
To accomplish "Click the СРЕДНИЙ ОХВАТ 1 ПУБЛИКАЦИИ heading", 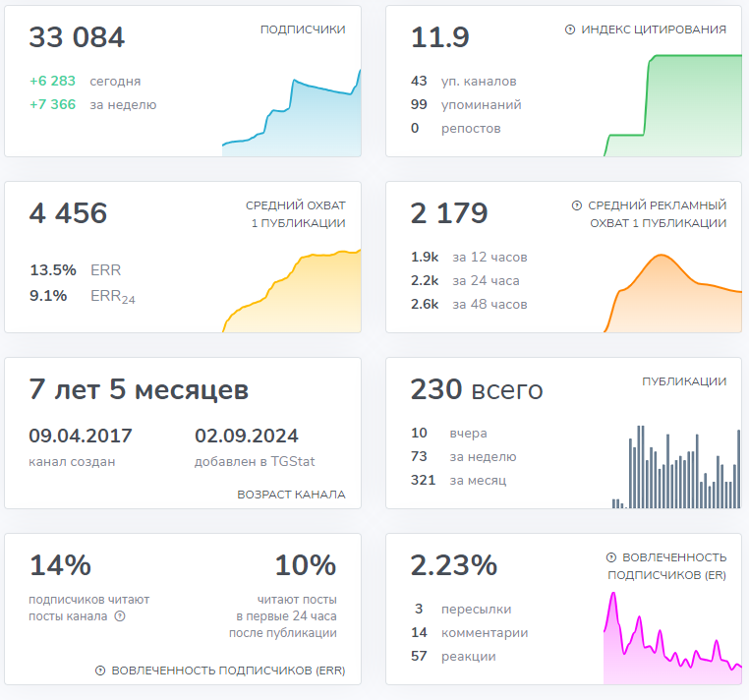I will point(296,214).
